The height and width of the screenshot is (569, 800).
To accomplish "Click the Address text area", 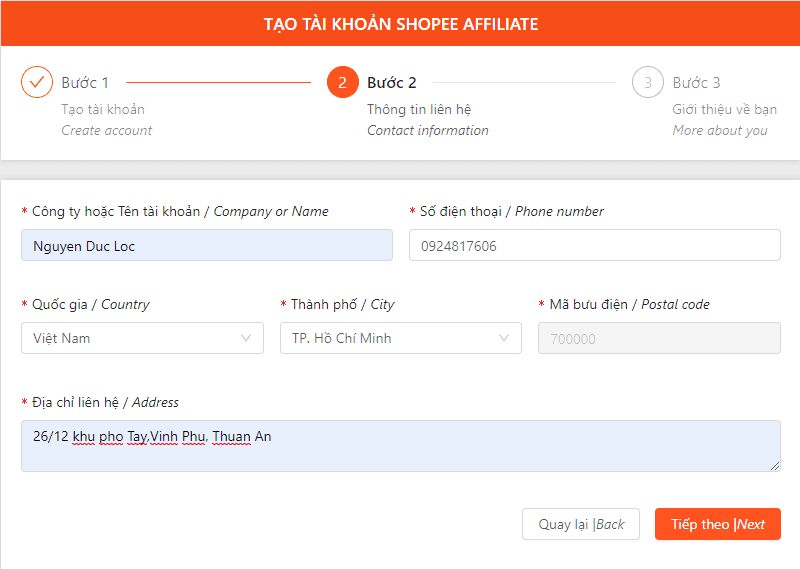I will [x=401, y=446].
